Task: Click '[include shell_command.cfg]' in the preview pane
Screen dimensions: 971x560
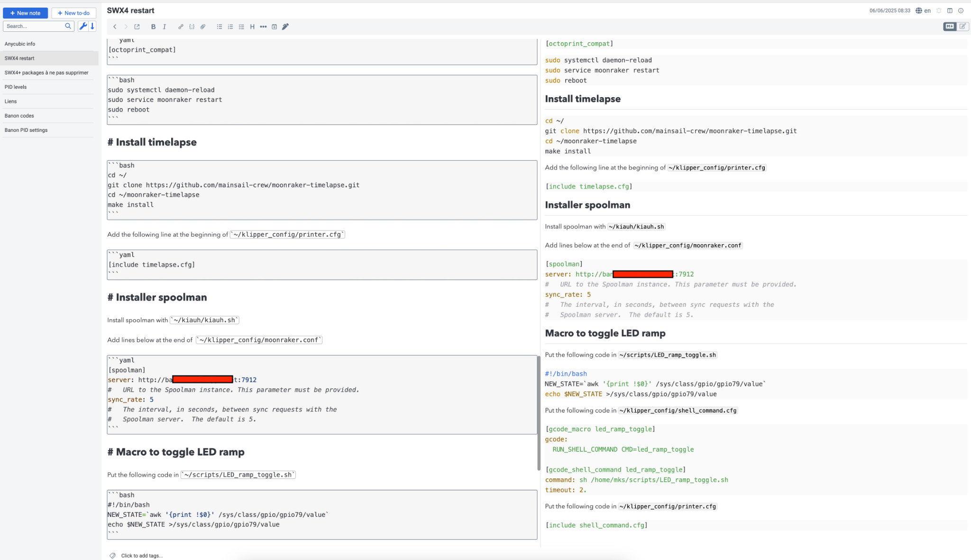Action: point(596,525)
